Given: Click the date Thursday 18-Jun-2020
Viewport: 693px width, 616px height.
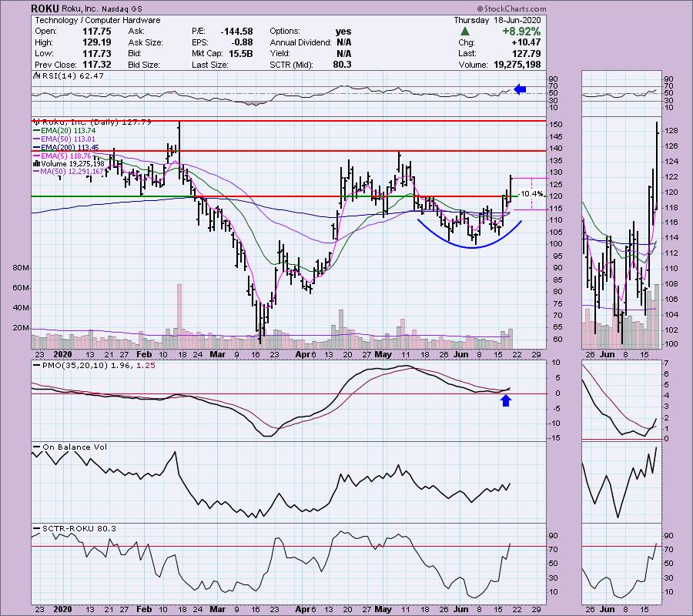Looking at the screenshot, I should coord(497,20).
